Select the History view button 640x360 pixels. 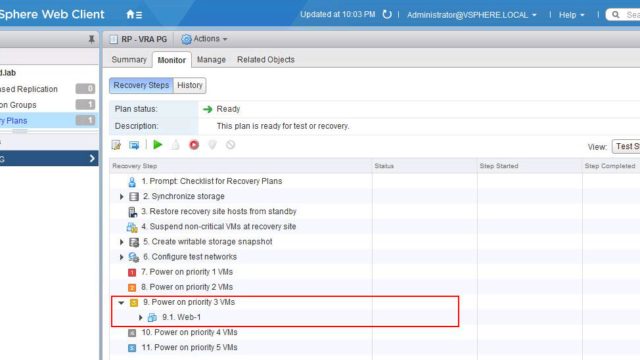(190, 85)
